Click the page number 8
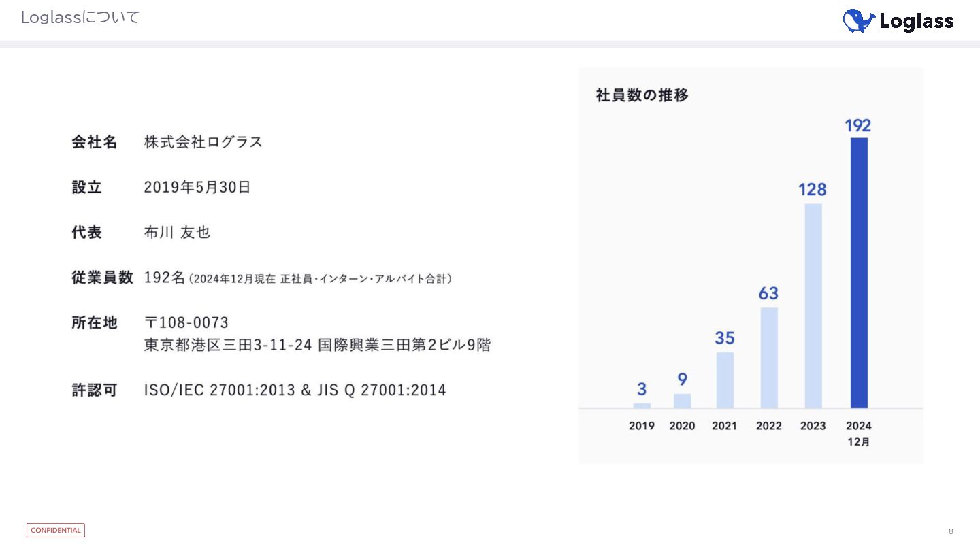 coord(951,531)
